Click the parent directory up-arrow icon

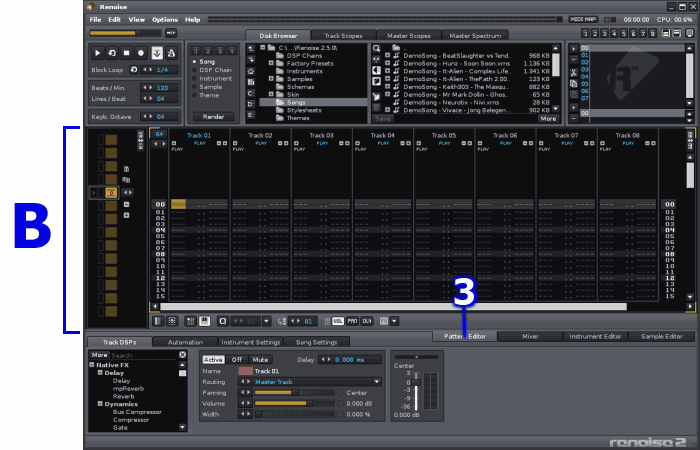pyautogui.click(x=251, y=49)
